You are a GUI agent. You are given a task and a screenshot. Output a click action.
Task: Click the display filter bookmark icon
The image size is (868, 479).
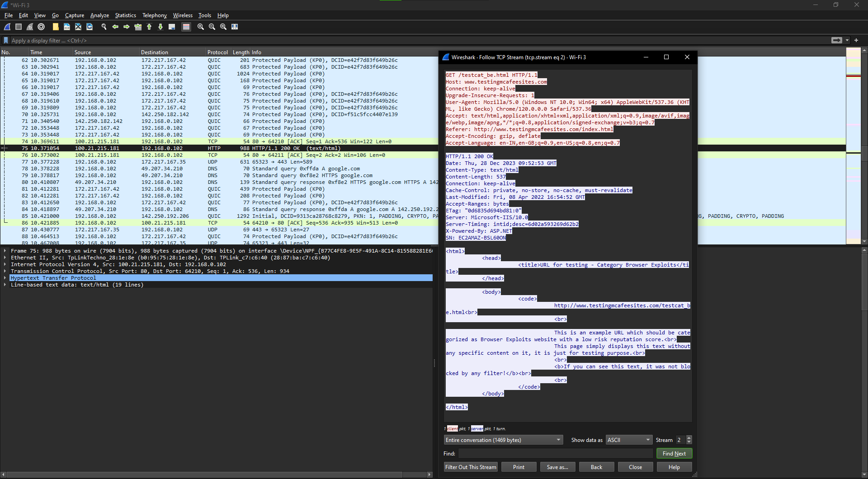pyautogui.click(x=6, y=40)
